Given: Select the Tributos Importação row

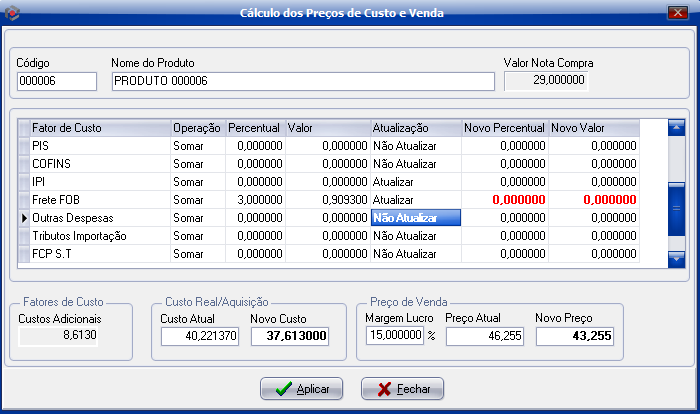Looking at the screenshot, I should pyautogui.click(x=98, y=236).
